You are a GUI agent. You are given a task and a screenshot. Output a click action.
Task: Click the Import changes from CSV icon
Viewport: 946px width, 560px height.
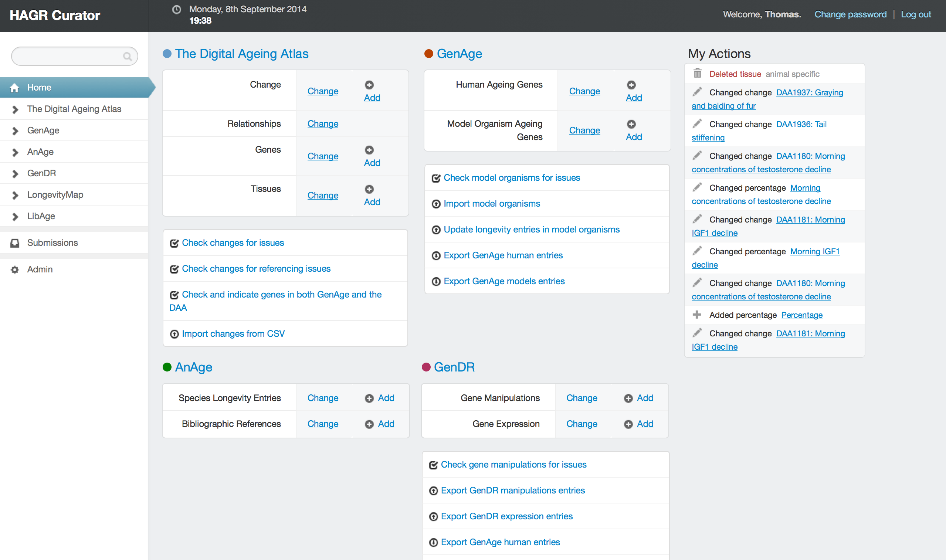click(x=174, y=335)
